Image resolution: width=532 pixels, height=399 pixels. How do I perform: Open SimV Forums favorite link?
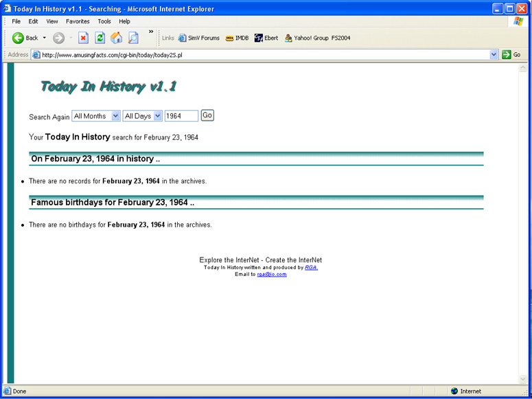pos(199,38)
